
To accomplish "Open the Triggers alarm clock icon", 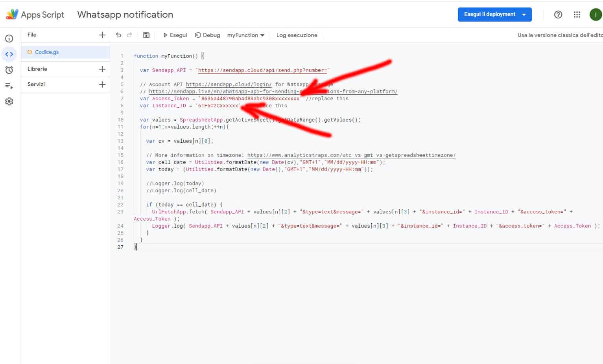I will pyautogui.click(x=9, y=70).
